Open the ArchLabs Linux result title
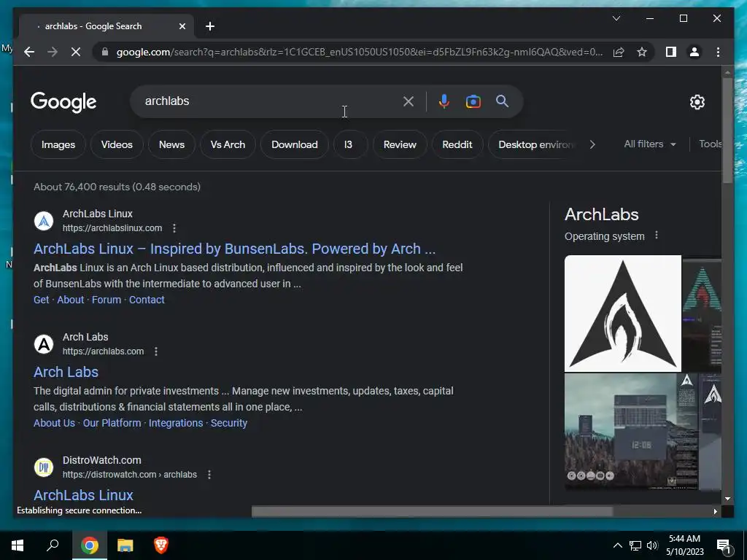This screenshot has height=560, width=747. pos(234,249)
